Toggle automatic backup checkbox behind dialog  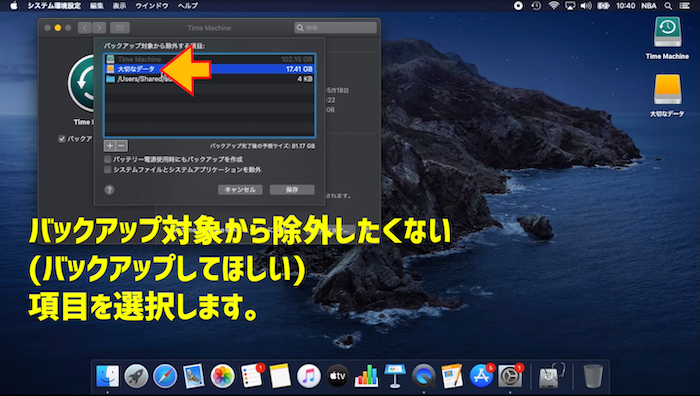(62, 139)
